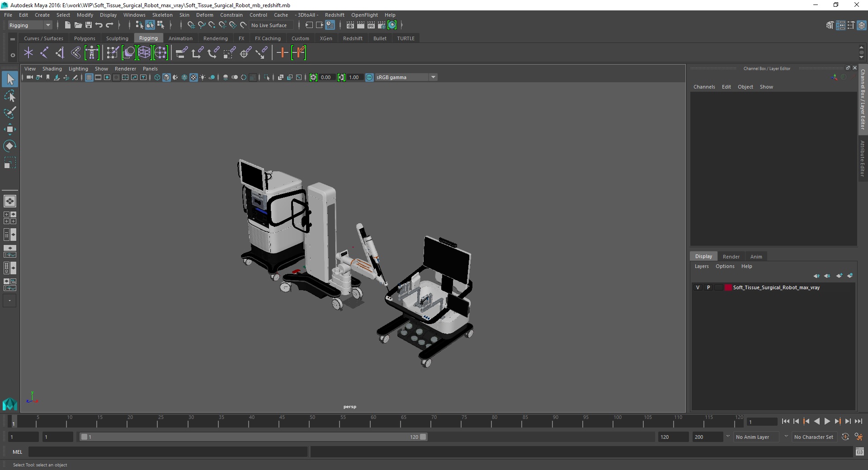Image resolution: width=868 pixels, height=470 pixels.
Task: Click the MEL command line input field
Action: (x=168, y=452)
